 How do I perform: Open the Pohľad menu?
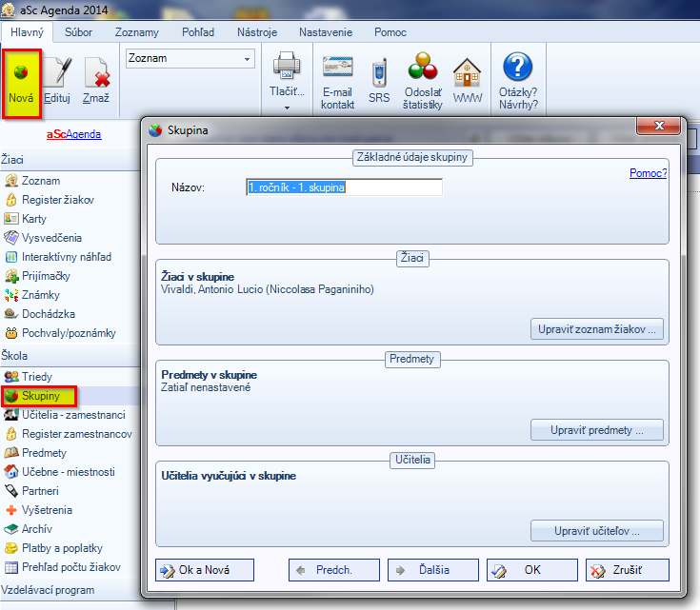tap(198, 32)
